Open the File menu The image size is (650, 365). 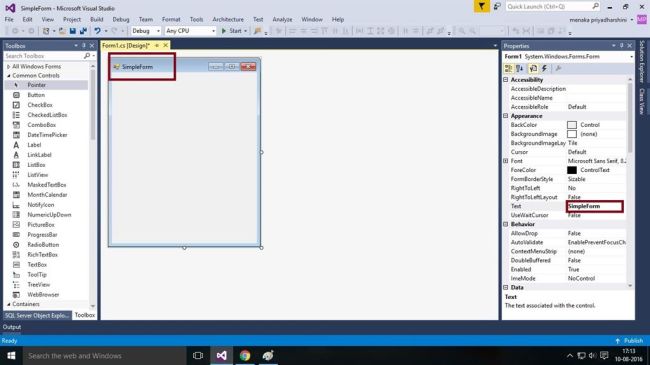click(9, 19)
